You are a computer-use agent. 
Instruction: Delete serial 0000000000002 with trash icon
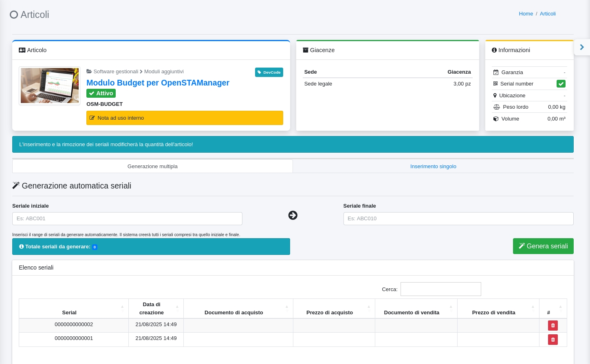[x=553, y=325]
